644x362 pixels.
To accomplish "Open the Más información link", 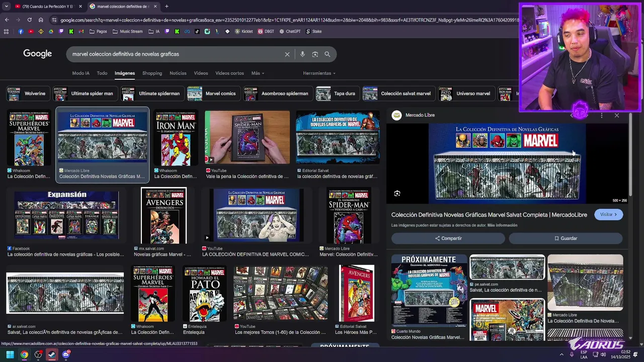I will 502,225.
